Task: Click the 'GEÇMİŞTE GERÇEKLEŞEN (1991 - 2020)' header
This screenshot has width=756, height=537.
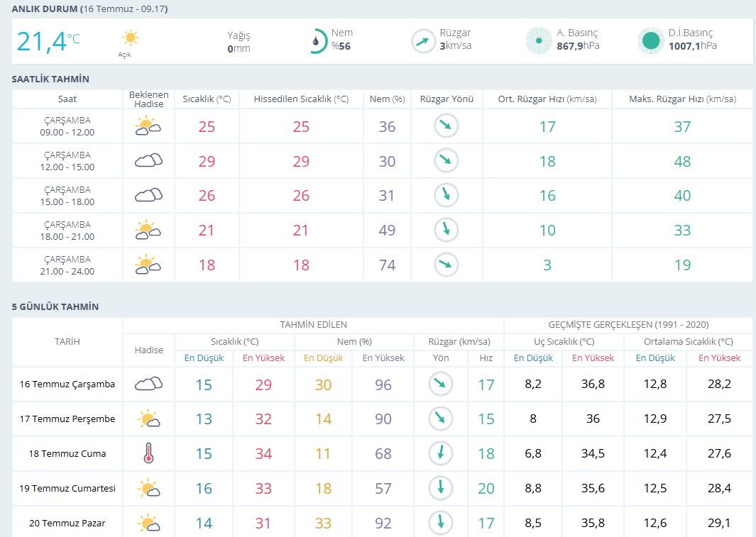Action: coord(628,325)
